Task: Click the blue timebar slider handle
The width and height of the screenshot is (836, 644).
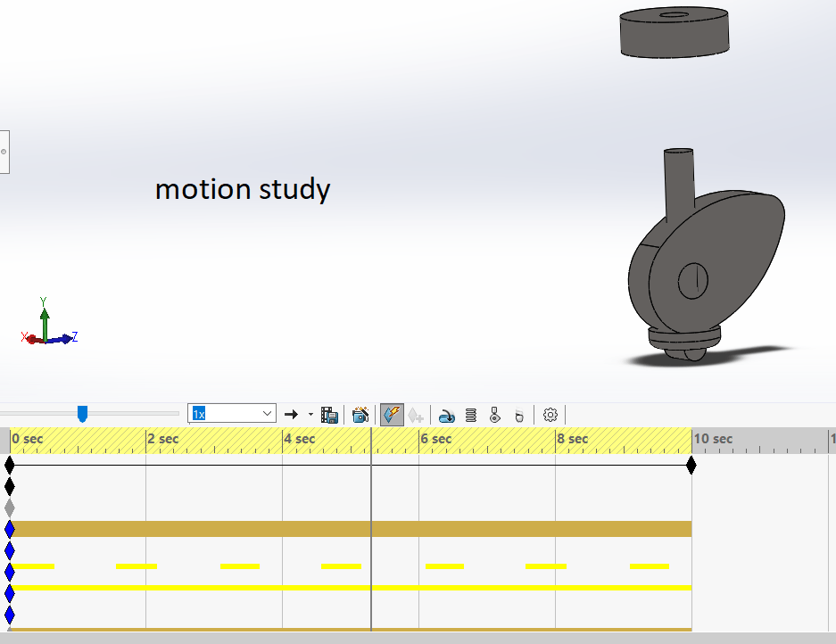Action: [x=83, y=412]
